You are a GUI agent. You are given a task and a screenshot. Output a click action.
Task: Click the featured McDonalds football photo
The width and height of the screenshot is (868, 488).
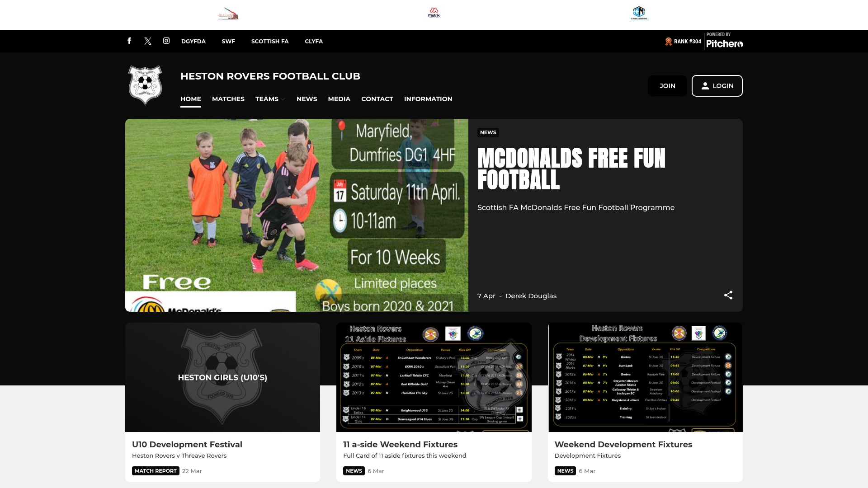point(297,215)
